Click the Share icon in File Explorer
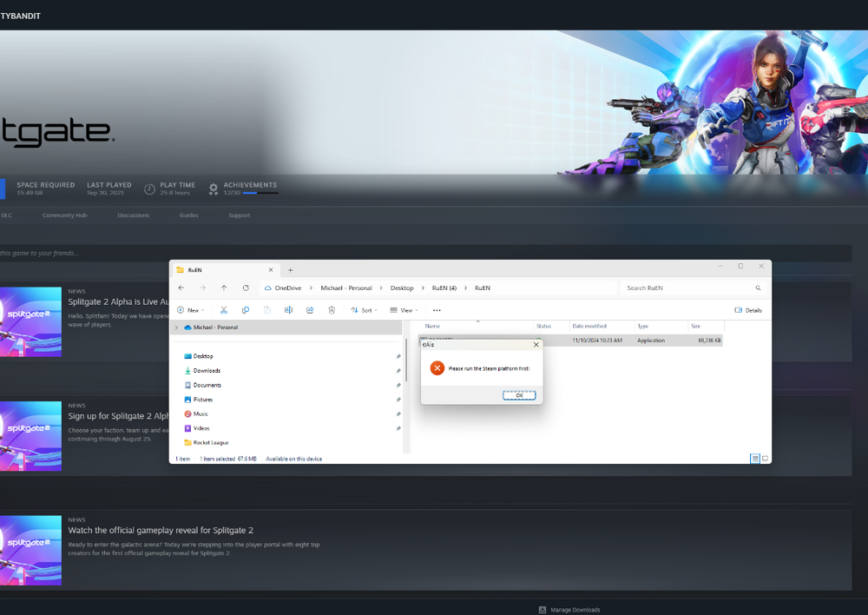This screenshot has height=615, width=868. click(x=311, y=310)
